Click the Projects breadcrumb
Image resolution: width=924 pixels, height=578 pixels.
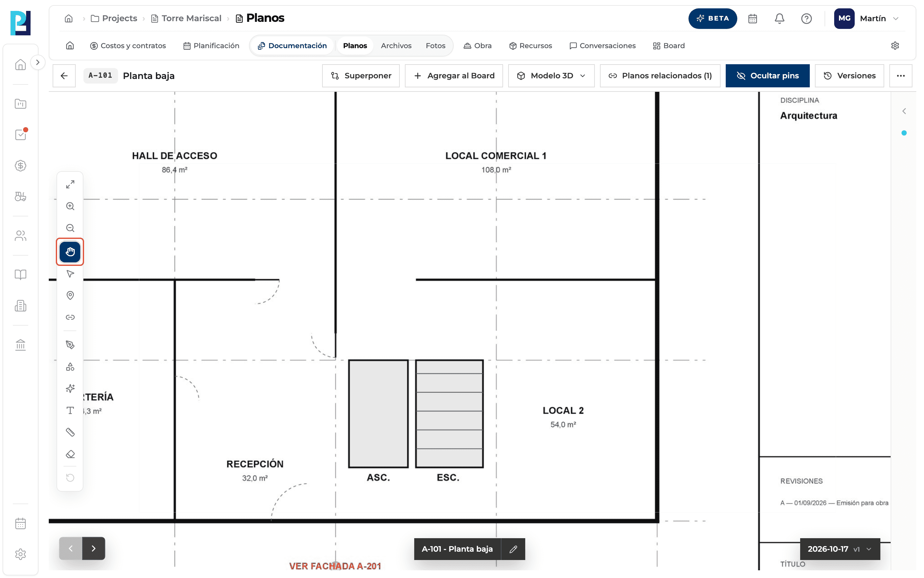coord(114,18)
